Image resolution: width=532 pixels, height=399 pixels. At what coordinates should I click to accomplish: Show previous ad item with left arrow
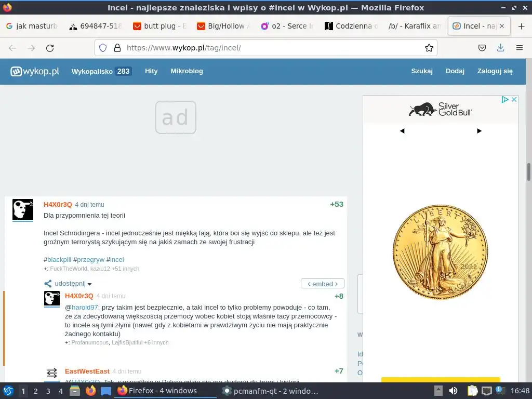[402, 131]
